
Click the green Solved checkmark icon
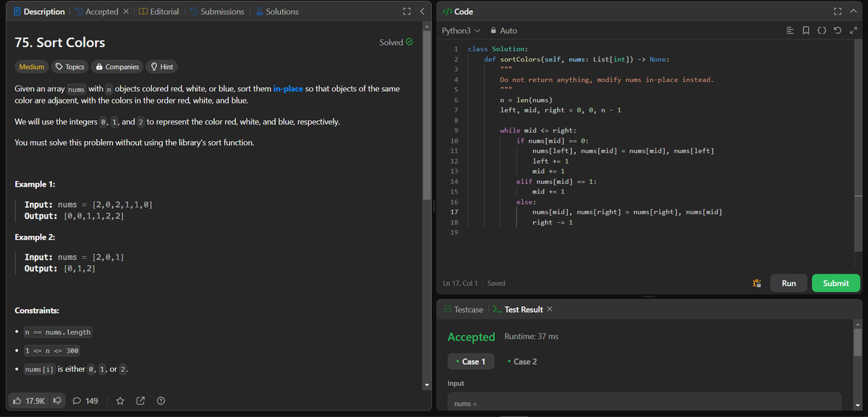409,42
